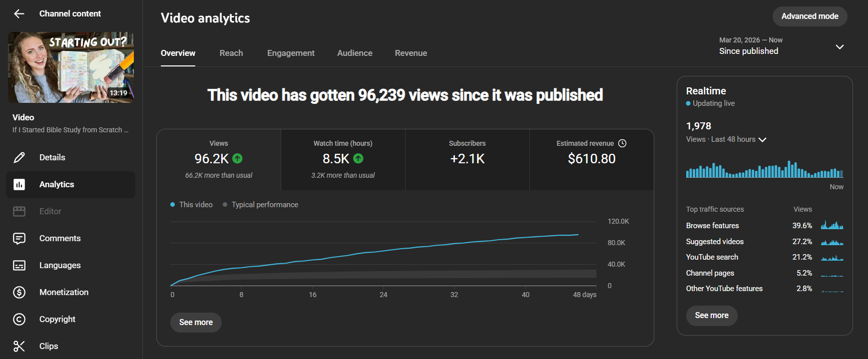
Task: Select the Estimated revenue metric card
Action: point(592,160)
